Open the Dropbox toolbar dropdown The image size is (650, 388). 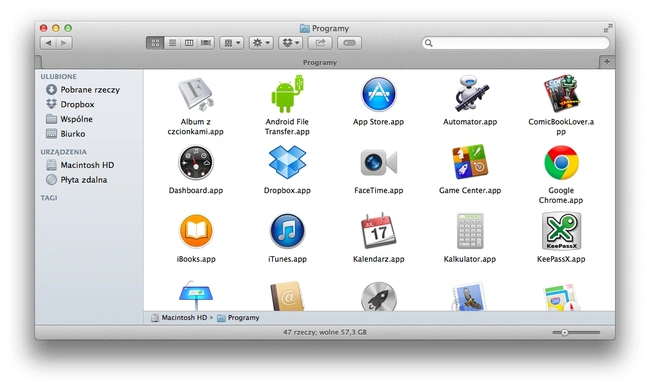coord(291,43)
